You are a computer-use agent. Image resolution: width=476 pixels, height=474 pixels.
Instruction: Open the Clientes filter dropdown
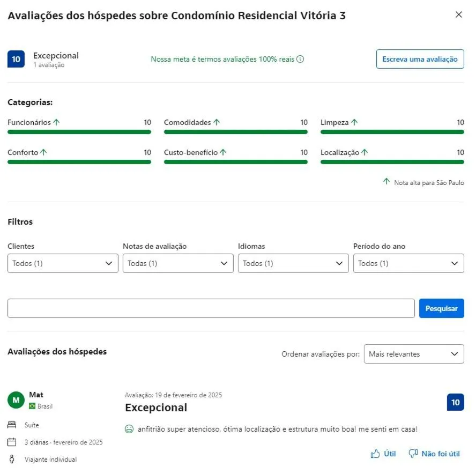63,263
